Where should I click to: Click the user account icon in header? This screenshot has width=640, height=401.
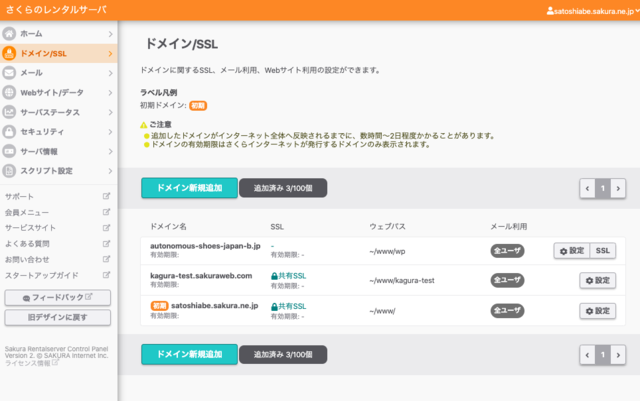pyautogui.click(x=549, y=10)
